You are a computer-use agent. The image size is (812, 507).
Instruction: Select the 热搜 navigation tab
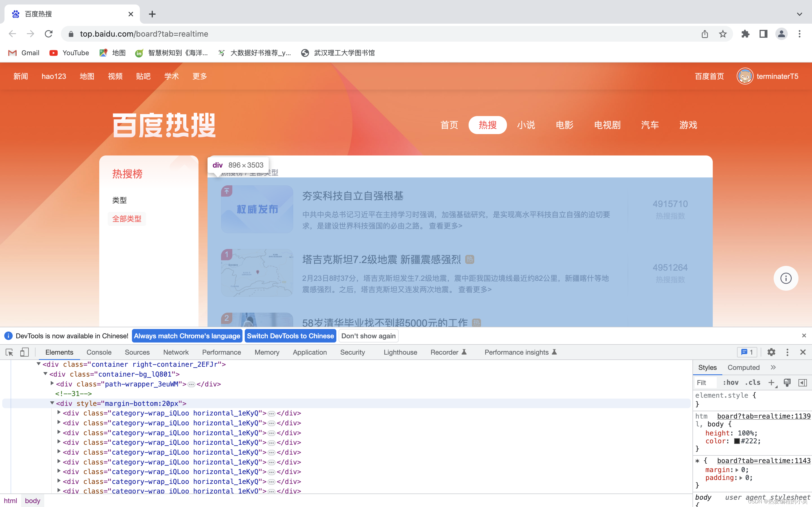point(487,124)
